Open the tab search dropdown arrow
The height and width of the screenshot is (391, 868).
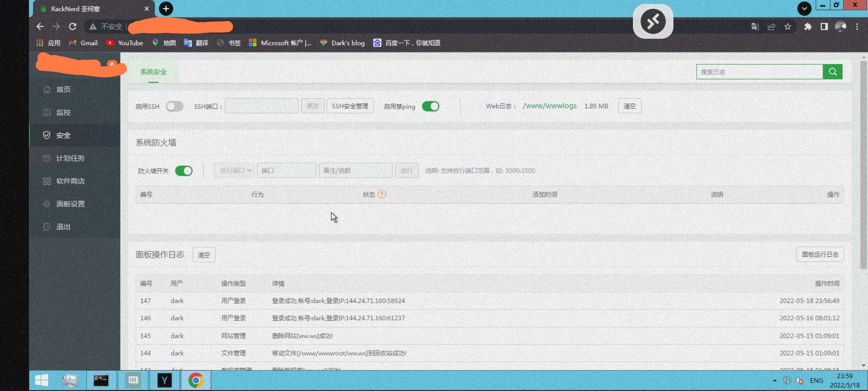804,8
